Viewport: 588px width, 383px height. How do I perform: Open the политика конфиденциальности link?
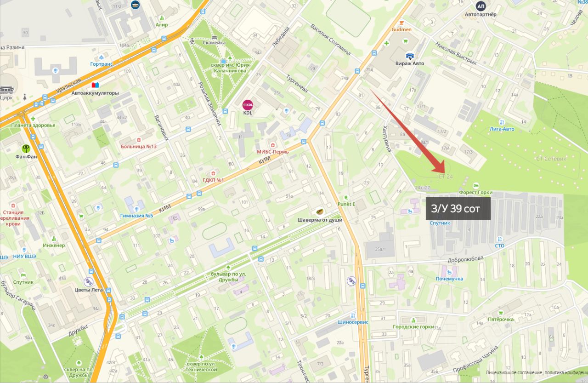coord(566,373)
